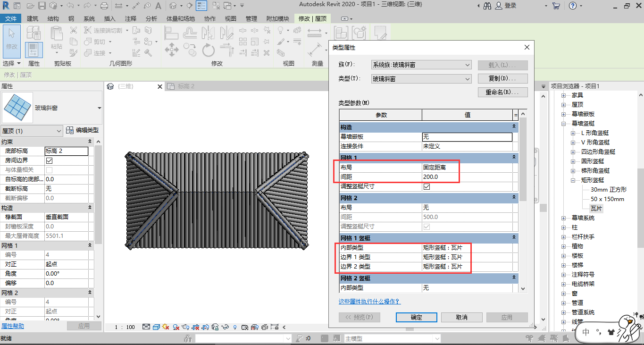Select the Modify arrow tool

click(x=11, y=42)
